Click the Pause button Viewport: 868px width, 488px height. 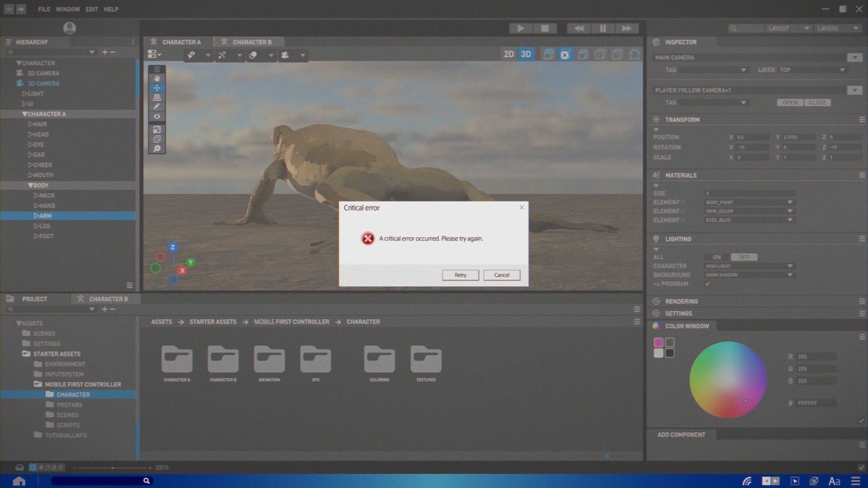(x=603, y=28)
